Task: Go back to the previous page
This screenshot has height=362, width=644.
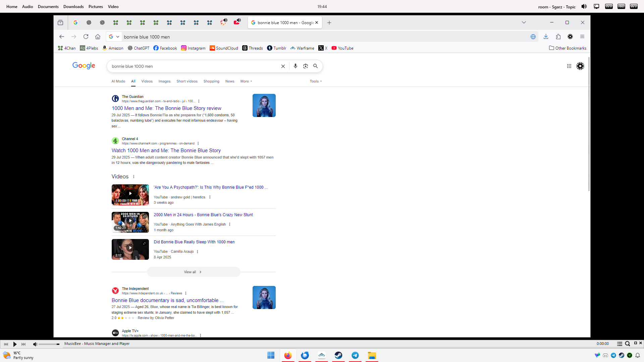Action: point(62,37)
